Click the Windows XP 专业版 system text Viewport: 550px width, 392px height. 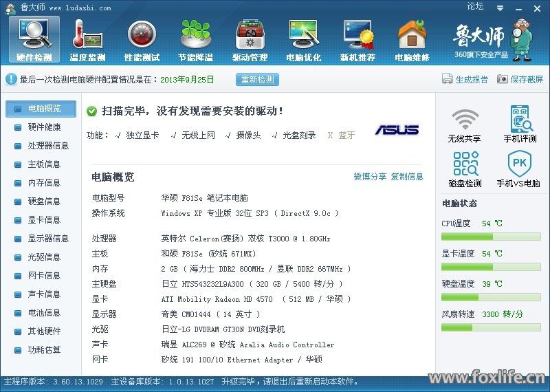(250, 213)
